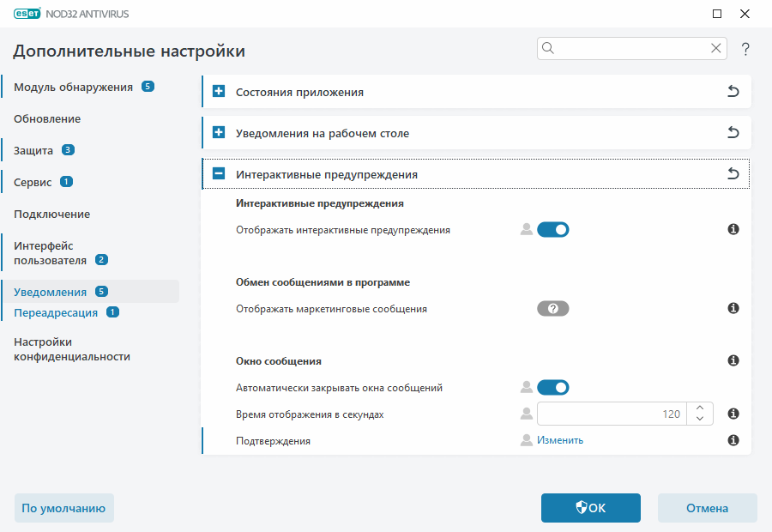This screenshot has width=772, height=532.
Task: Open info icon next to Подтверждения
Action: [733, 440]
